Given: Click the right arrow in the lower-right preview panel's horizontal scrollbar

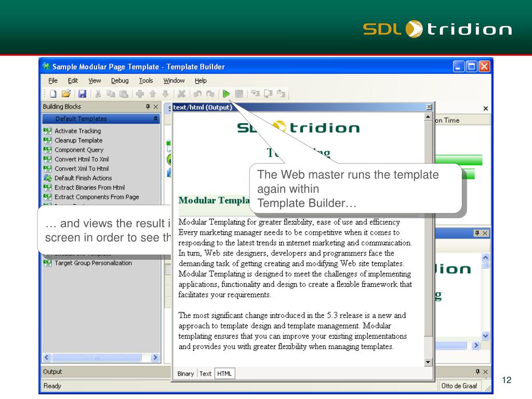Looking at the screenshot, I should tap(476, 345).
